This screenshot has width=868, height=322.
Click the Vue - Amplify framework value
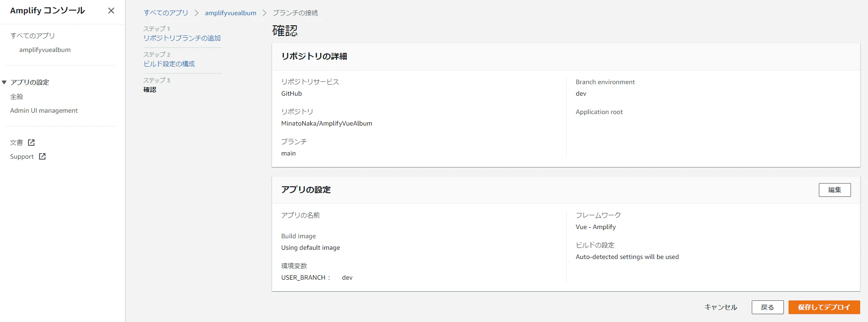[x=596, y=227]
